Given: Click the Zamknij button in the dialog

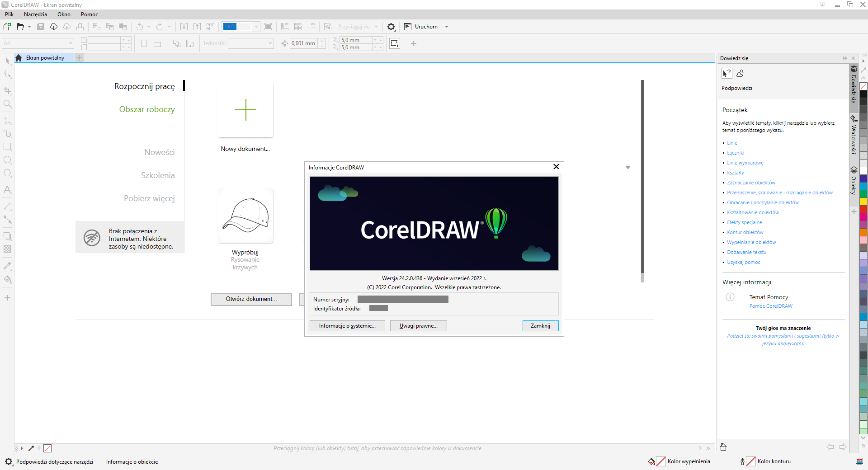Looking at the screenshot, I should tap(540, 326).
